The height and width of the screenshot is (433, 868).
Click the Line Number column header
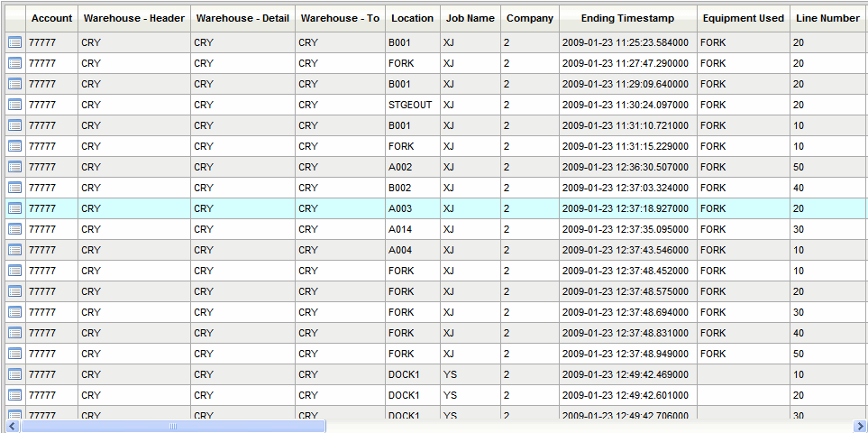(x=827, y=18)
